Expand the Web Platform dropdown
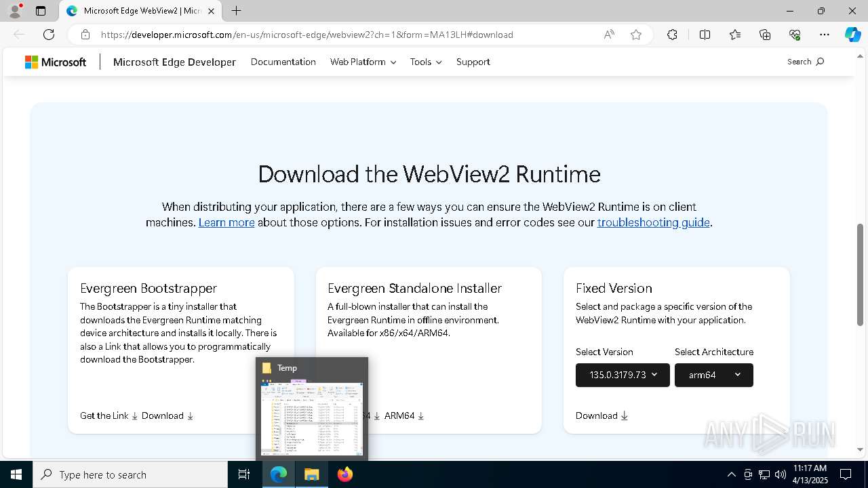 coord(363,62)
